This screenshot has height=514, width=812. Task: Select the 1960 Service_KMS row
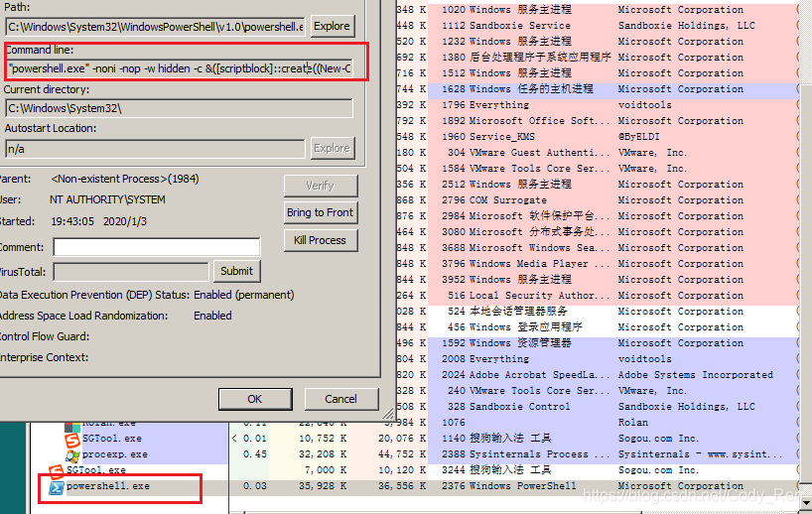point(598,137)
